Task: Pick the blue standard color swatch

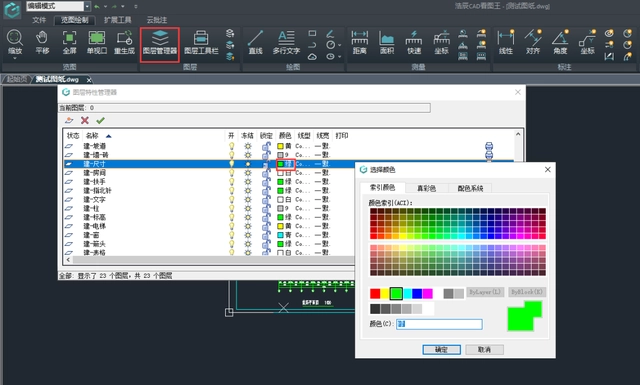Action: (417, 293)
